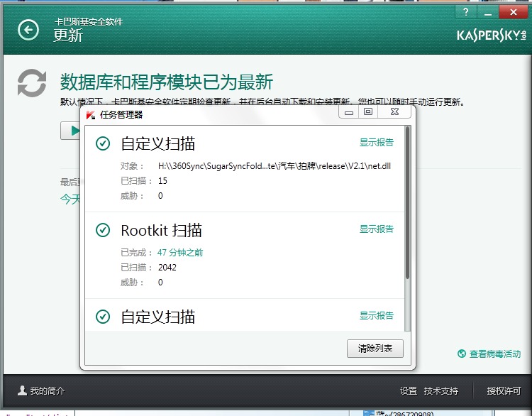The image size is (532, 416).
Task: Open the 47 分钟之前 completion link
Action: click(x=180, y=253)
